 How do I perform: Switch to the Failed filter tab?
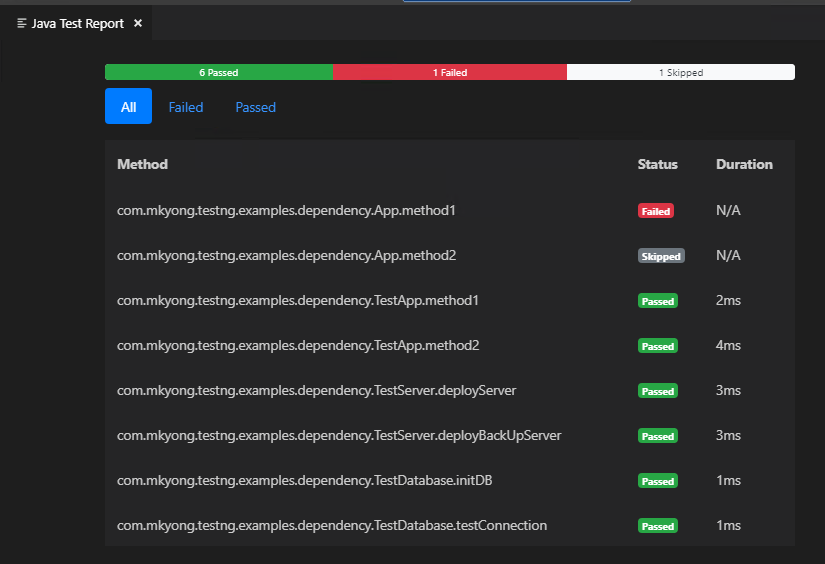[x=186, y=107]
